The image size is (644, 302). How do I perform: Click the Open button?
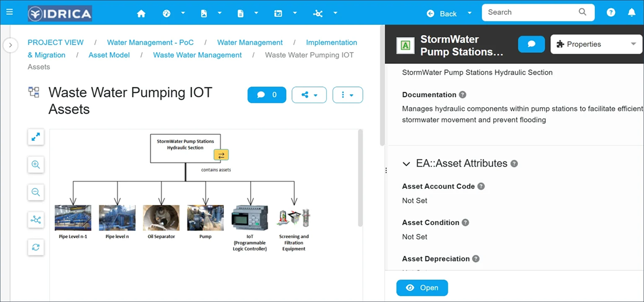pyautogui.click(x=422, y=288)
